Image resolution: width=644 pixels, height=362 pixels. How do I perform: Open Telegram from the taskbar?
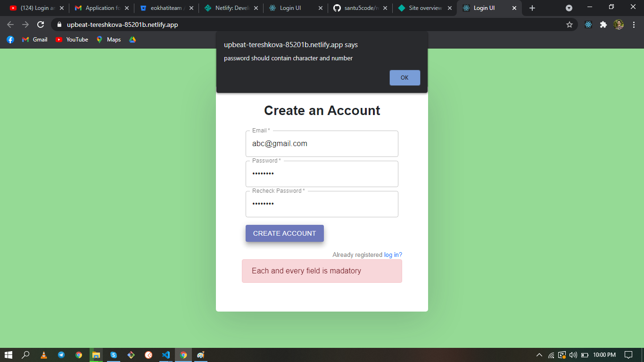coord(61,355)
